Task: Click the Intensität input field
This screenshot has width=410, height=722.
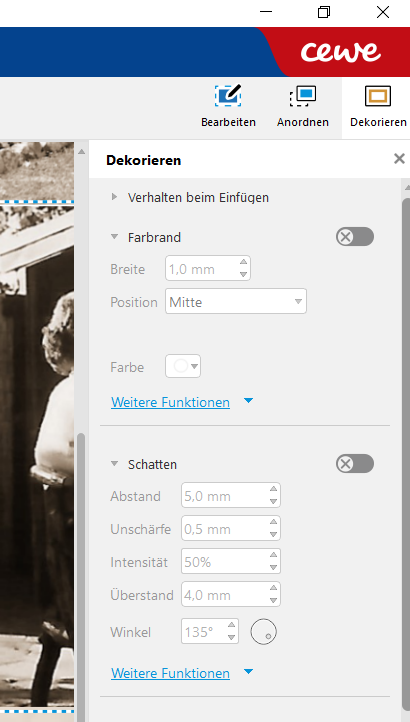Action: click(x=231, y=562)
